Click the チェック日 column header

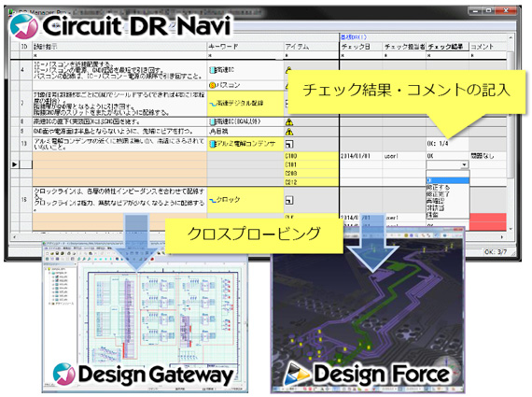click(x=361, y=47)
